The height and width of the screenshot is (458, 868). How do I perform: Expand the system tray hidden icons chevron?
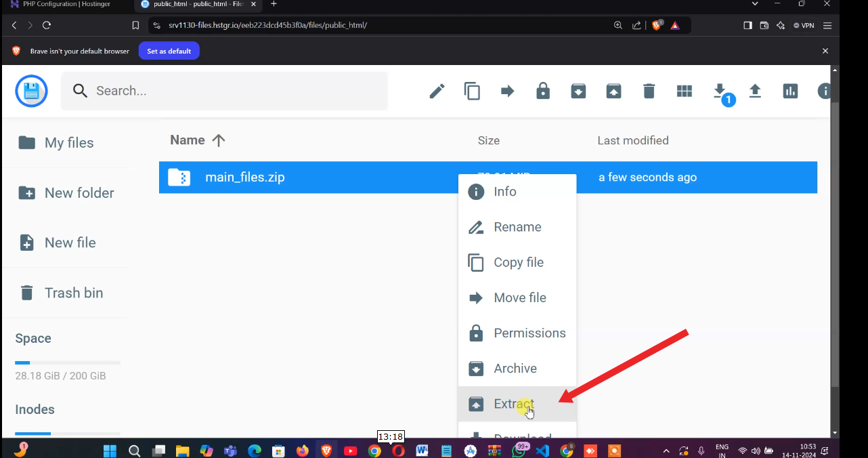(x=666, y=451)
